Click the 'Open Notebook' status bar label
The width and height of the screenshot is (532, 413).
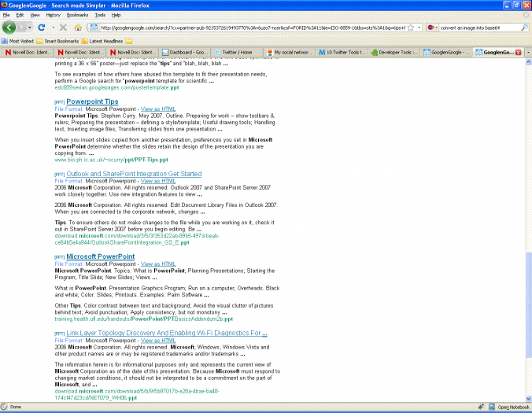513,407
